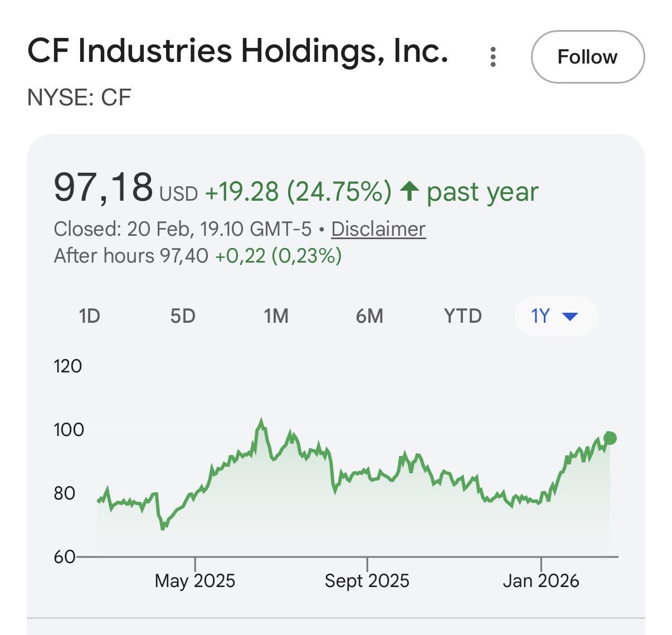
Task: Choose the 6M time range
Action: point(369,316)
